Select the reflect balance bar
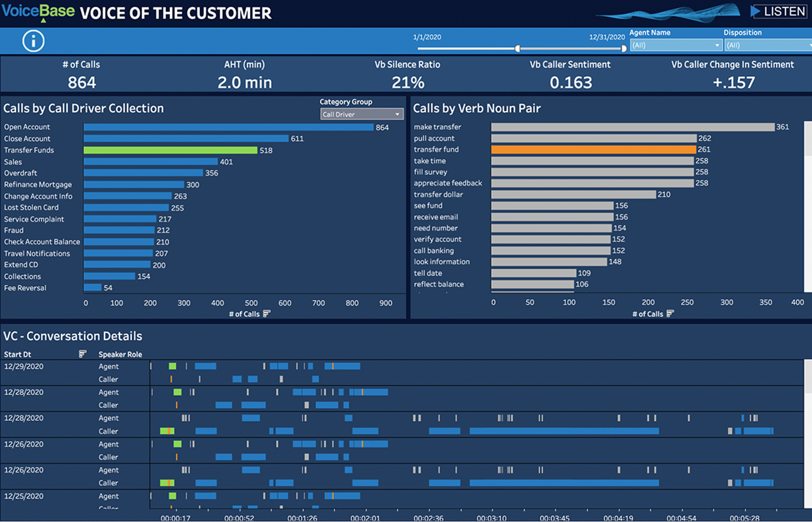Screen dimensions: 812x522 533,284
